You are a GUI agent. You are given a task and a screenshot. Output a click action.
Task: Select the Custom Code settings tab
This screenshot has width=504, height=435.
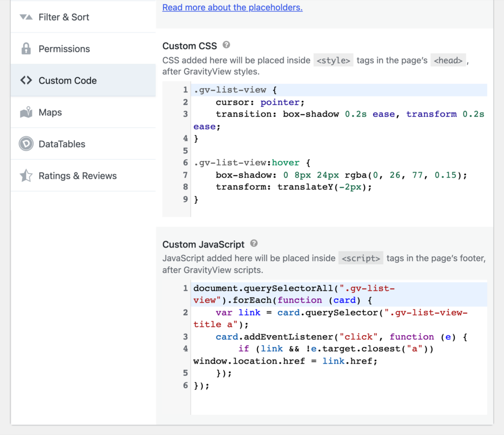[x=83, y=80]
